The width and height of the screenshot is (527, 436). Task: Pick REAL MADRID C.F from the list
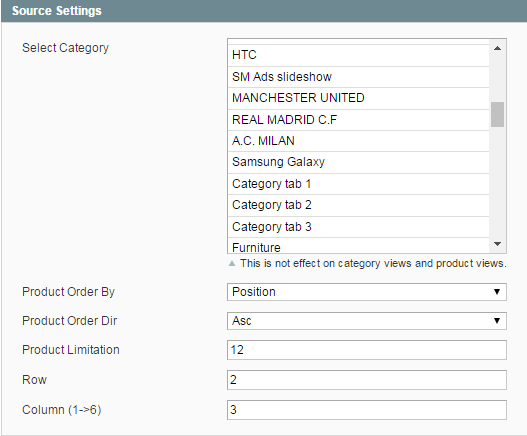click(x=358, y=120)
